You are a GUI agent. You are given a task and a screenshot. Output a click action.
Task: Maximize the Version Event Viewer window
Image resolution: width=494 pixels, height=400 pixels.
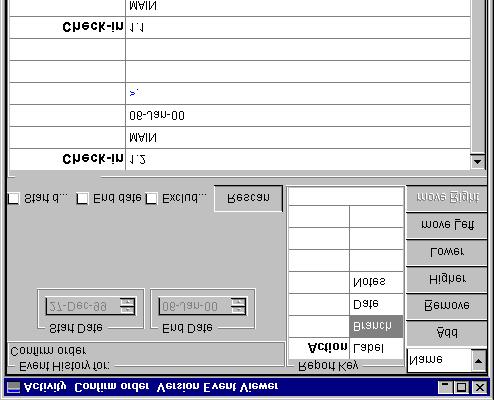click(x=461, y=387)
